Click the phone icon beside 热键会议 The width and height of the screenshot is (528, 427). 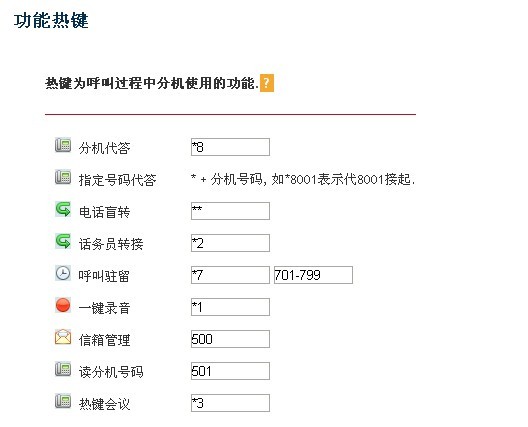pyautogui.click(x=63, y=401)
